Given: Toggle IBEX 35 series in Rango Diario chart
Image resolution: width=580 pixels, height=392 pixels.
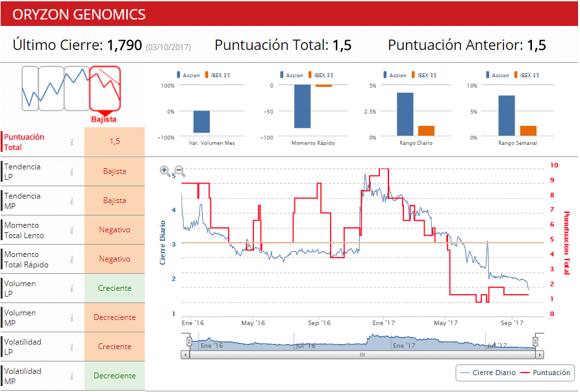Looking at the screenshot, I should tap(423, 75).
